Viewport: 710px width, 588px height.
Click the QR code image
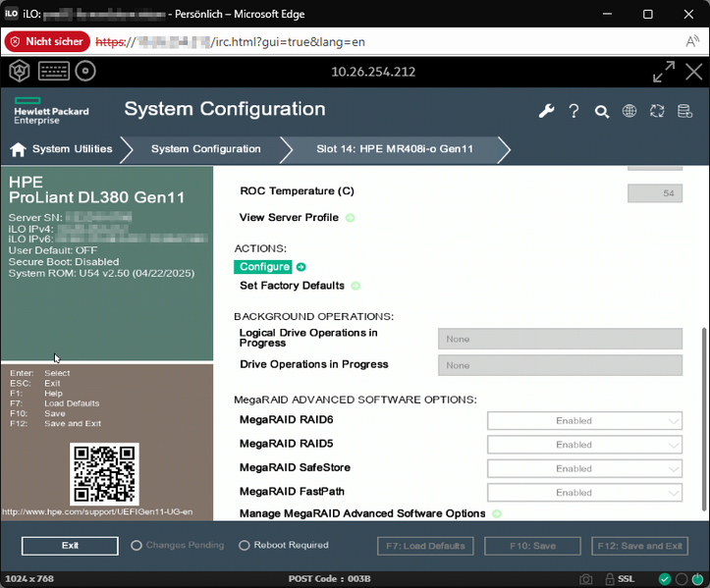(105, 474)
